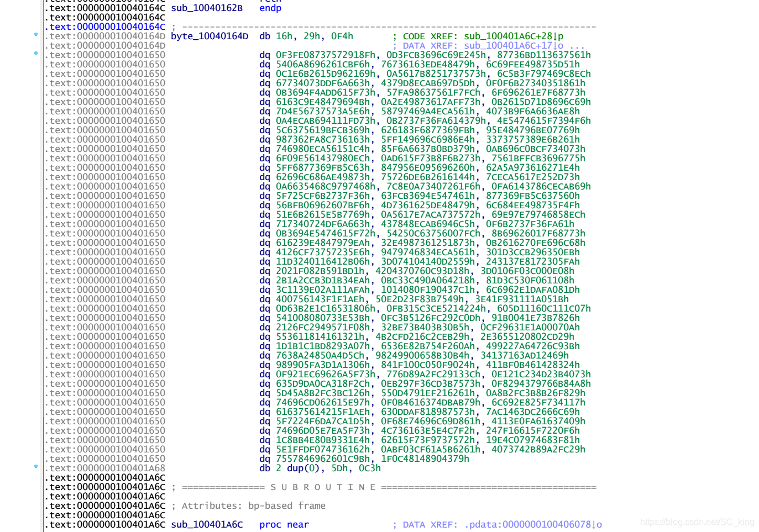
Task: Click hex value 63FCB3694E547461h
Action: 428,196
